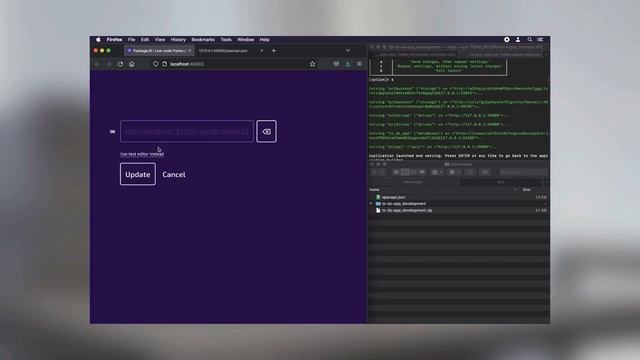The image size is (640, 360).
Task: Click the Update button
Action: tap(138, 174)
